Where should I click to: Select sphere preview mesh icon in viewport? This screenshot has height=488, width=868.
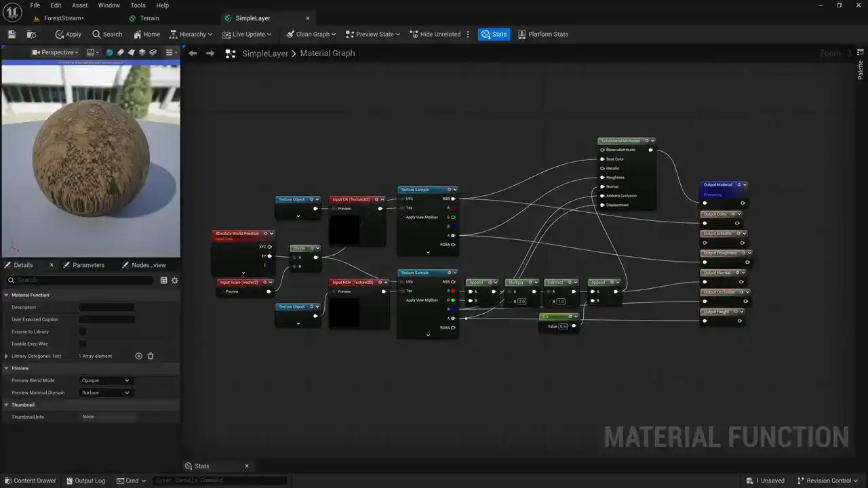[x=110, y=52]
